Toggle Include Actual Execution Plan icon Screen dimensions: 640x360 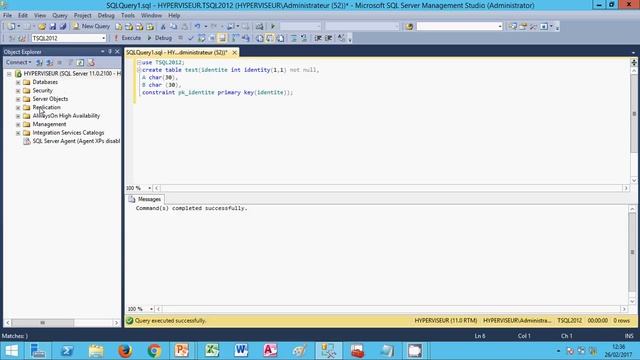(235, 38)
